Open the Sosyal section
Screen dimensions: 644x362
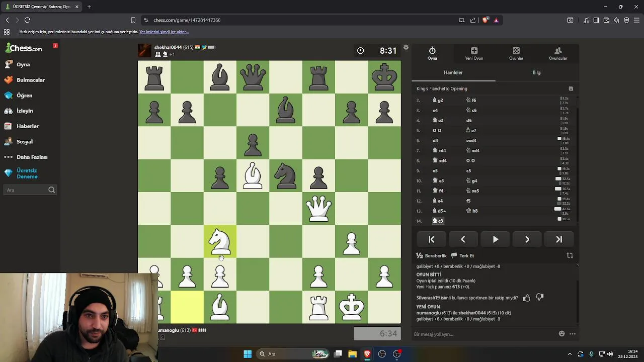(19, 142)
